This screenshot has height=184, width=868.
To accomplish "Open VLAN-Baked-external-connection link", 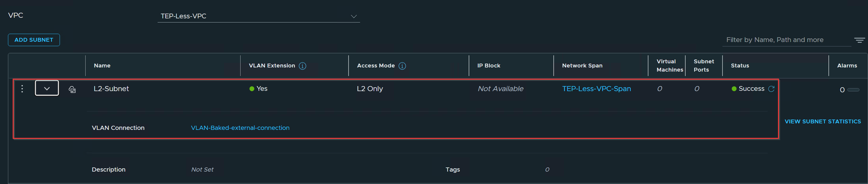I will point(240,128).
